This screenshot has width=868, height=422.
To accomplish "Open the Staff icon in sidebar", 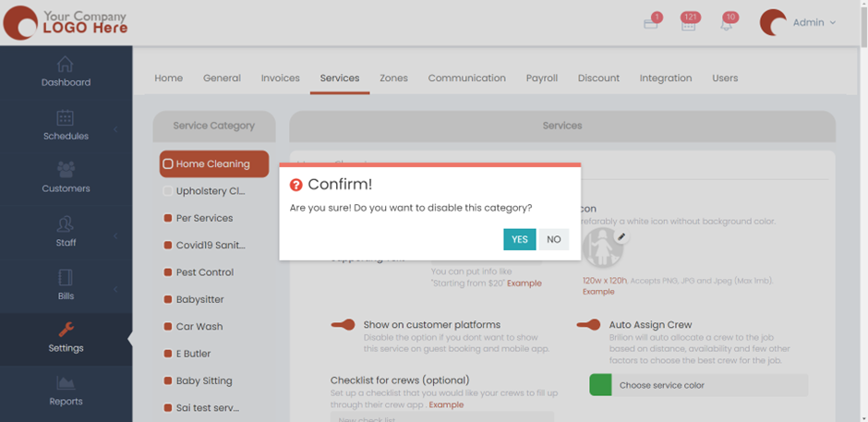I will click(66, 224).
